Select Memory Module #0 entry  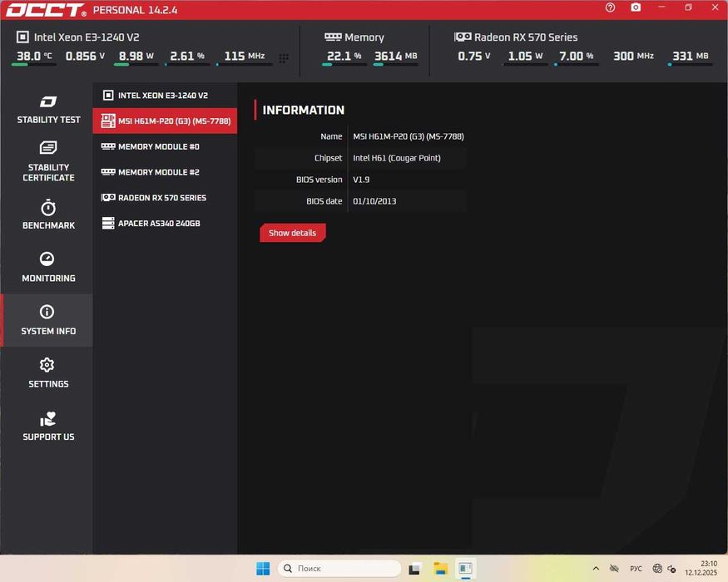pyautogui.click(x=165, y=146)
